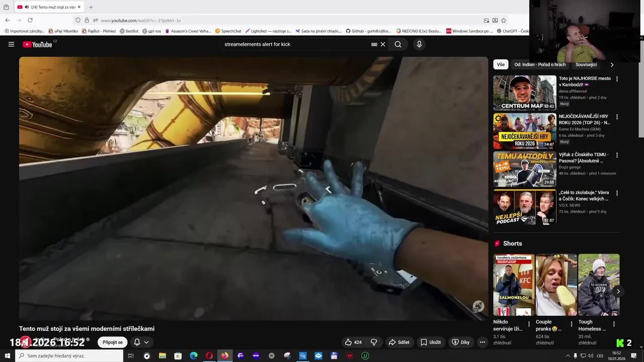Click the address bar URL field

(x=287, y=20)
